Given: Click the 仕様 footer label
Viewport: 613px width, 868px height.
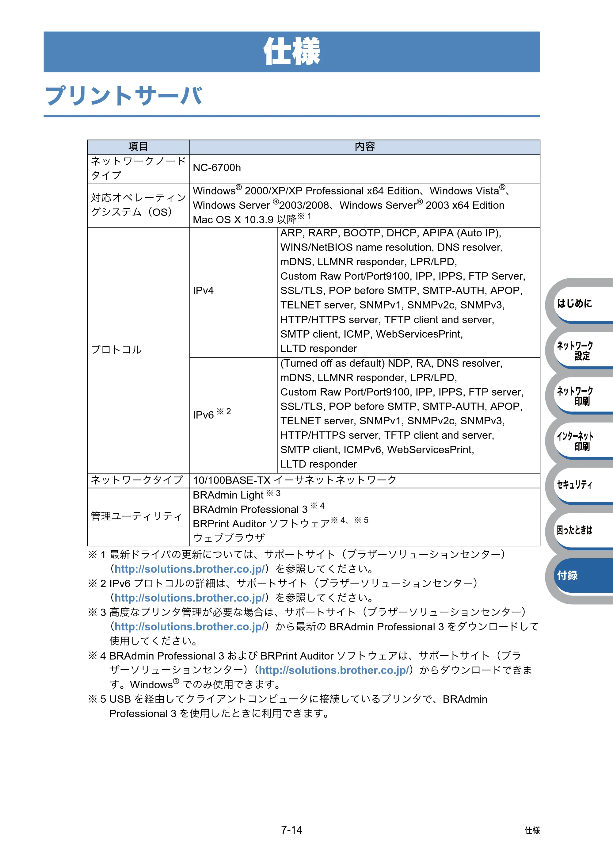Looking at the screenshot, I should (532, 830).
